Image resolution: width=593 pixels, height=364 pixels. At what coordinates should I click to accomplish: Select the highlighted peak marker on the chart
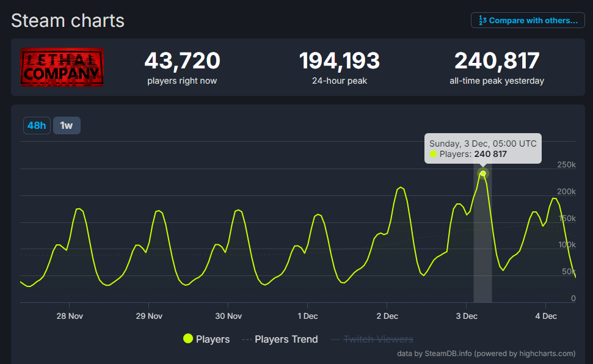[482, 173]
